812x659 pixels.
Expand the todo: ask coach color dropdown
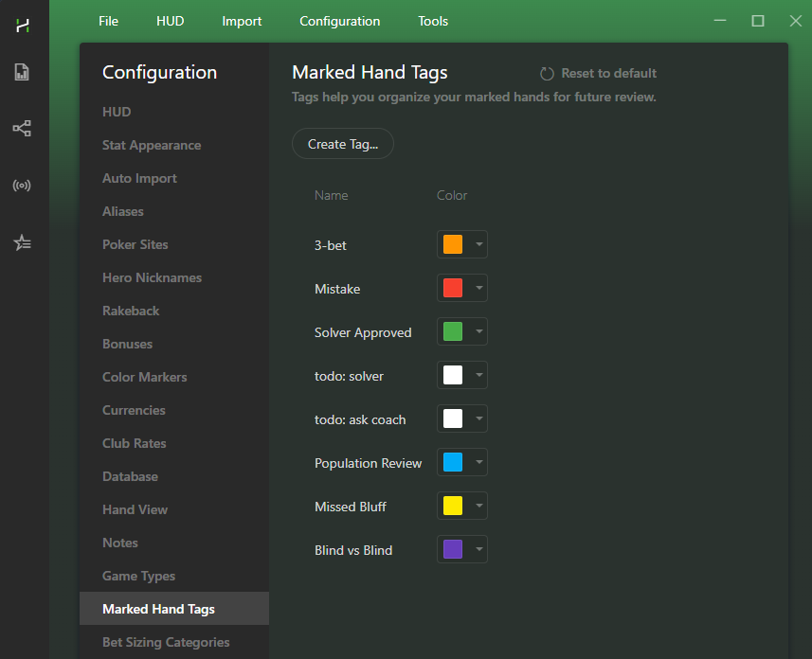(x=479, y=419)
